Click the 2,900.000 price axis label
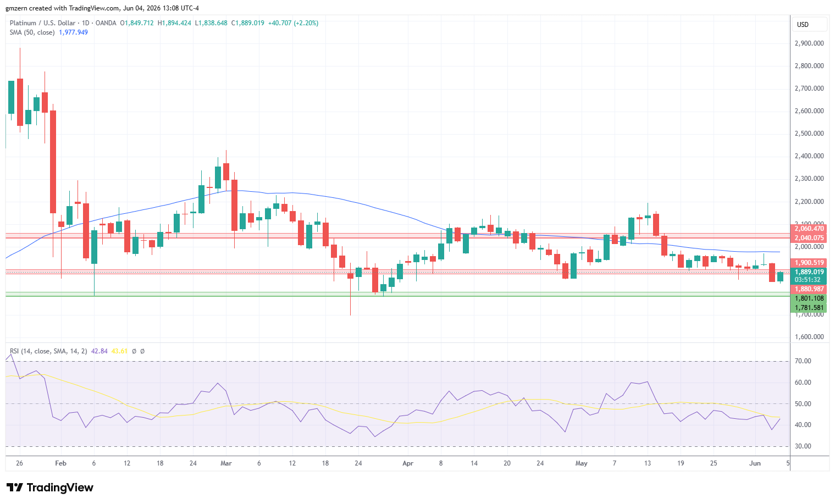835x504 pixels. click(809, 43)
